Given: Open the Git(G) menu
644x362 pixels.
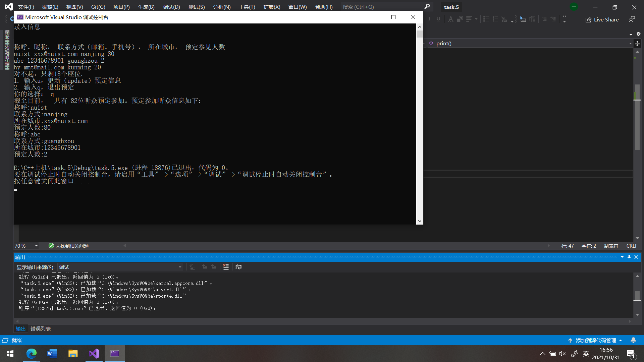Looking at the screenshot, I should [98, 7].
